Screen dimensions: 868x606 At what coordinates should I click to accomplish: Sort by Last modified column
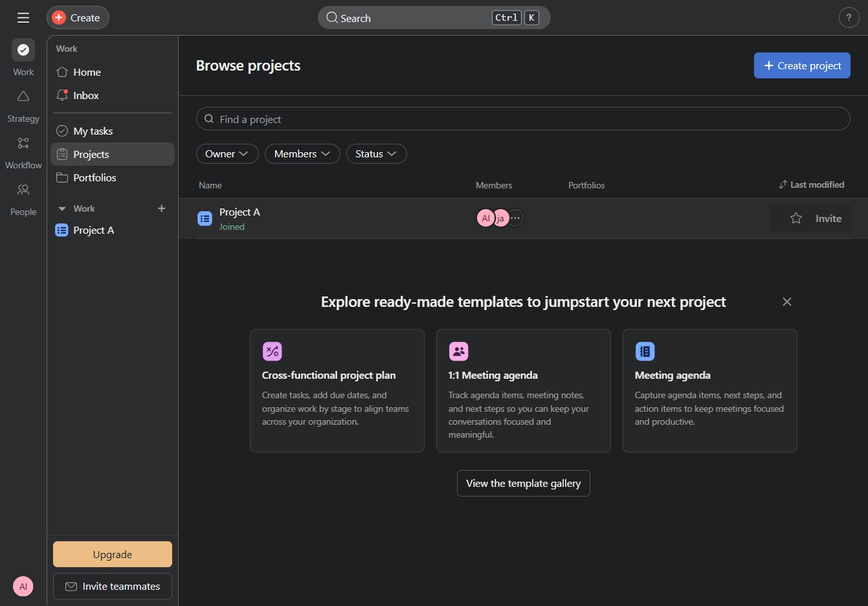(x=811, y=185)
